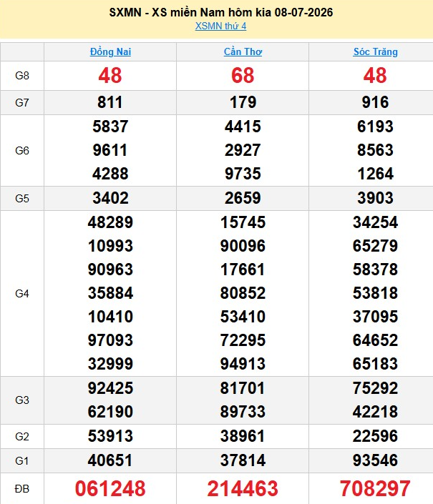Select Cần Thơ G8 result 68
This screenshot has height=504, width=433.
(x=243, y=76)
